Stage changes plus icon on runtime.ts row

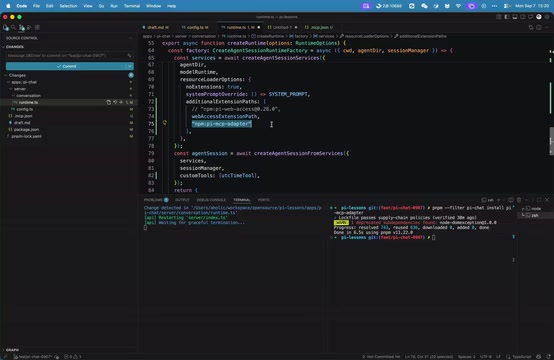coord(121,102)
